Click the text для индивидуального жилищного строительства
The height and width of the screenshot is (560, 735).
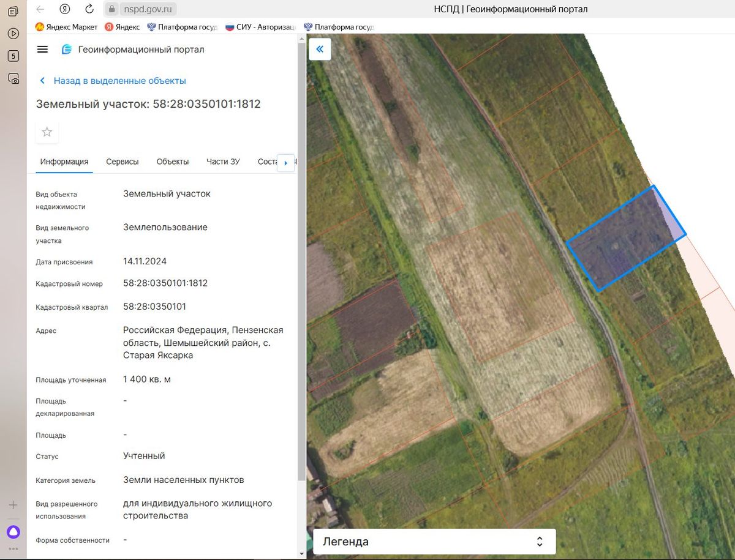tap(197, 510)
